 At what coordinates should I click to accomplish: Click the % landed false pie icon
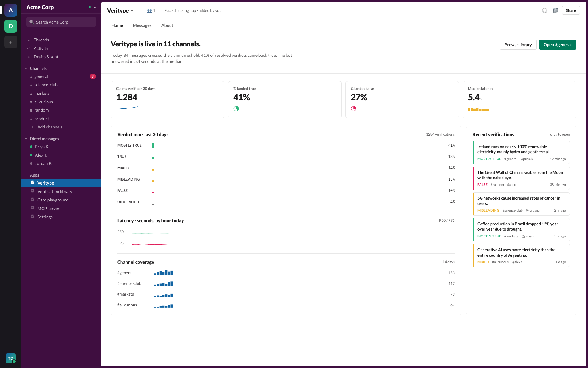coord(353,109)
